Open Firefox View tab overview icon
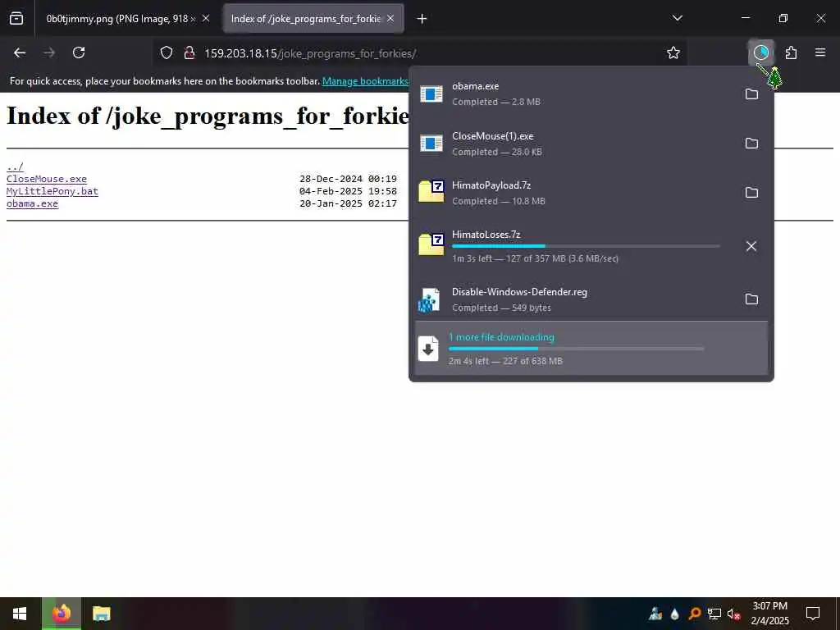Viewport: 840px width, 630px height. tap(16, 19)
